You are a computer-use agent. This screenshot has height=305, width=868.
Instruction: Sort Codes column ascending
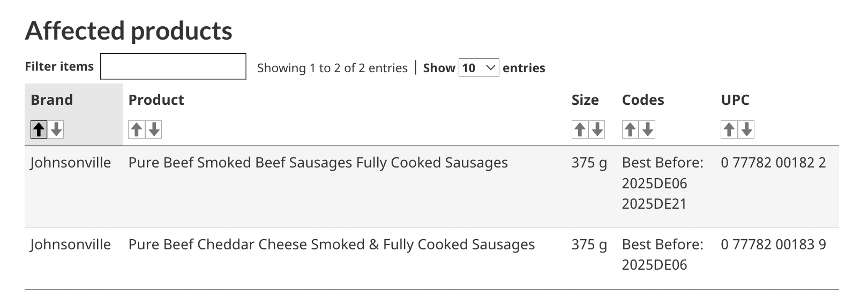coord(630,129)
